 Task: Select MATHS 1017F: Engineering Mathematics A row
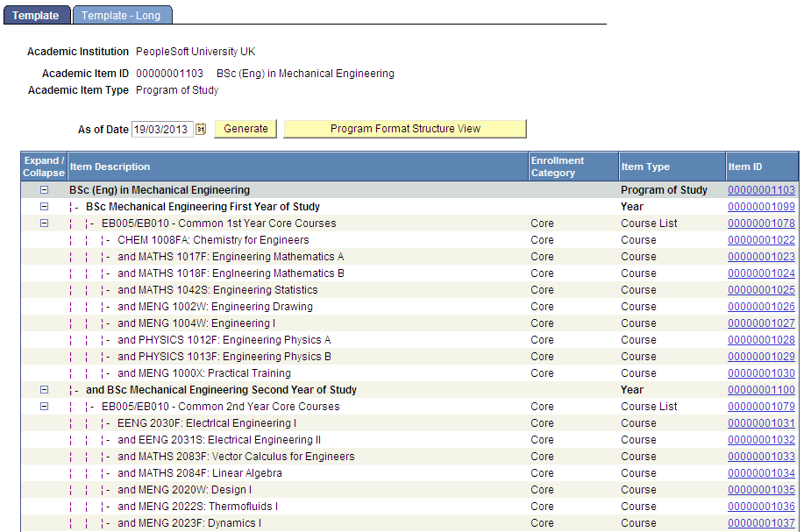click(409, 257)
